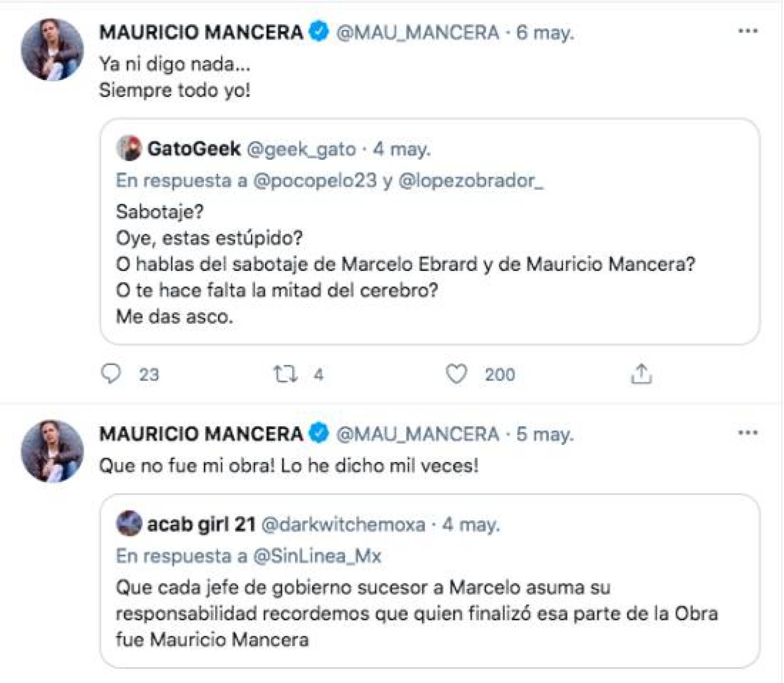Share the 6 may tweet
This screenshot has height=683, width=784.
coord(641,374)
